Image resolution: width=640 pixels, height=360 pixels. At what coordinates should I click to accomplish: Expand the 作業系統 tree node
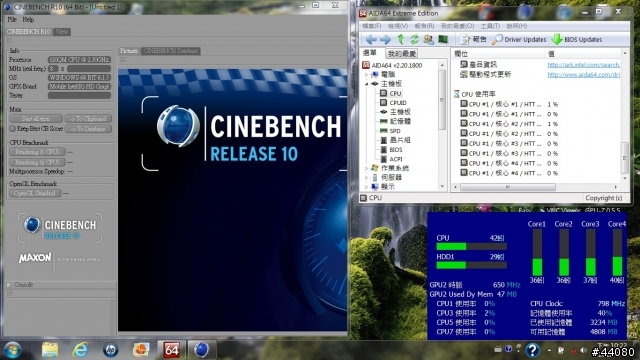click(x=367, y=168)
